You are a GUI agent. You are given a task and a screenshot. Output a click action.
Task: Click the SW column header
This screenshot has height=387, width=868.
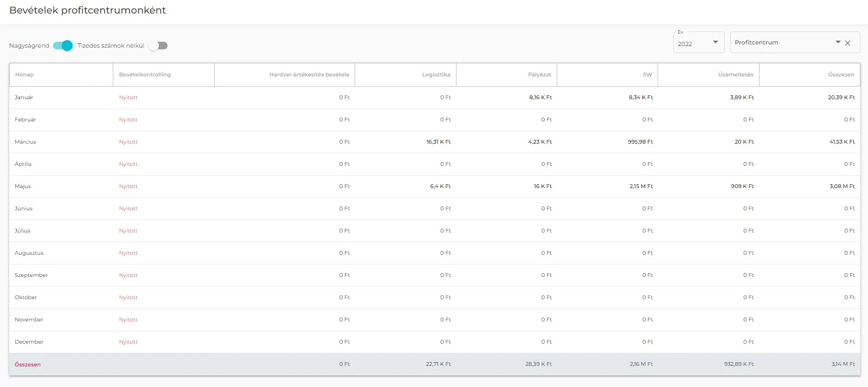point(647,75)
